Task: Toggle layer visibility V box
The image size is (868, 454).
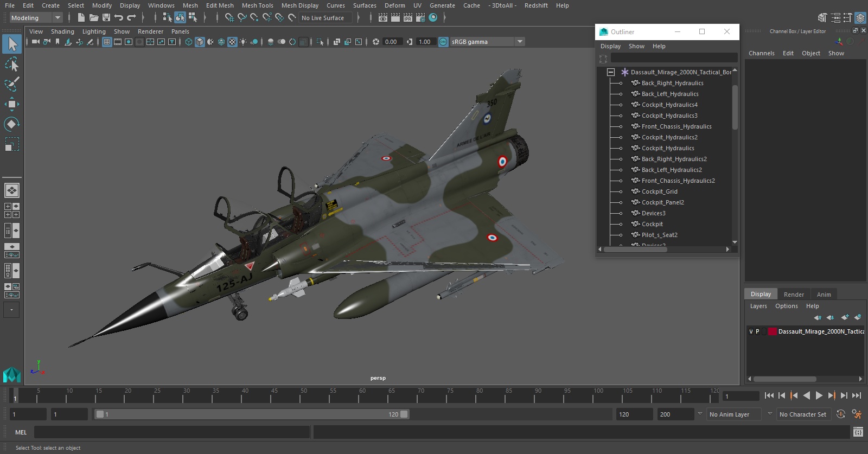Action: 751,331
